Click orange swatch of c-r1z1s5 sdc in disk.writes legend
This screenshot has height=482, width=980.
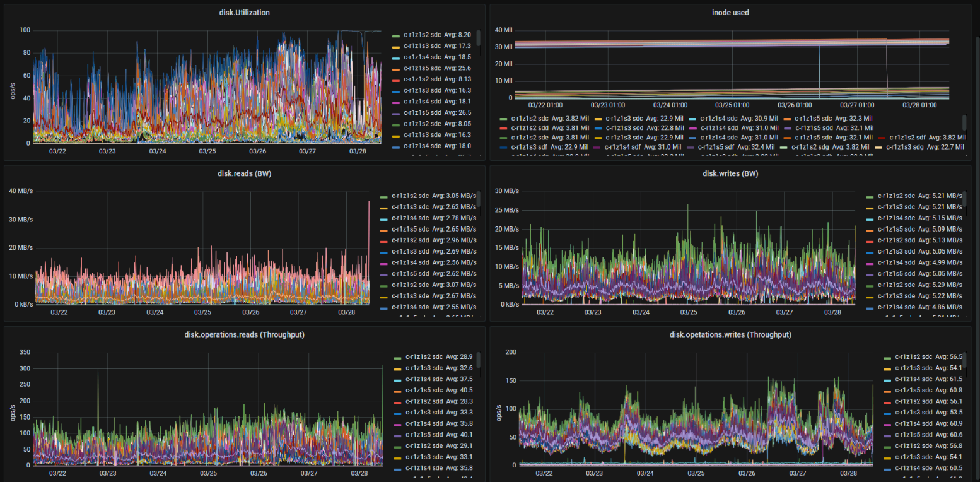tap(870, 229)
